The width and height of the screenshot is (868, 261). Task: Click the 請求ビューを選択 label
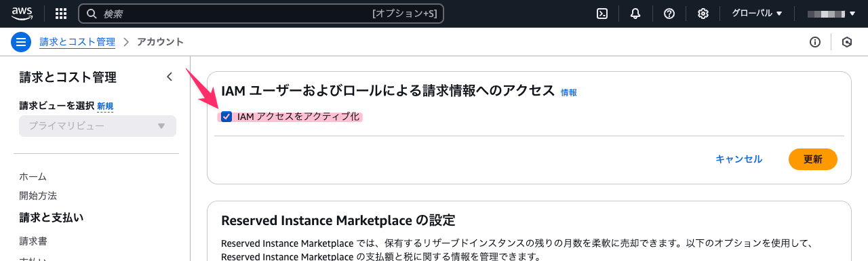(x=56, y=106)
